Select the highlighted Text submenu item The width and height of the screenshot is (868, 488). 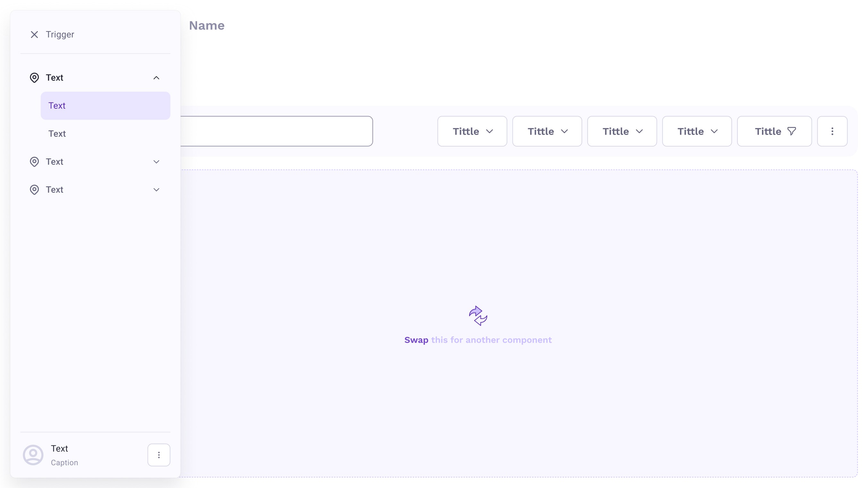pos(105,105)
